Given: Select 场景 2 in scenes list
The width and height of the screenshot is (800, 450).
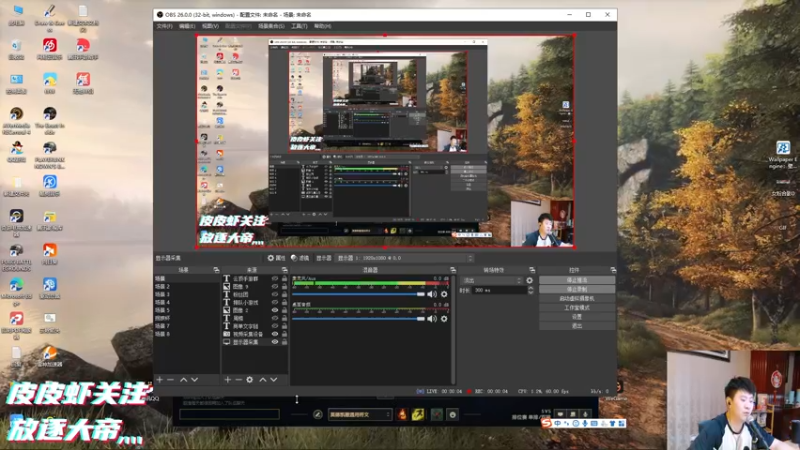Looking at the screenshot, I should point(187,287).
